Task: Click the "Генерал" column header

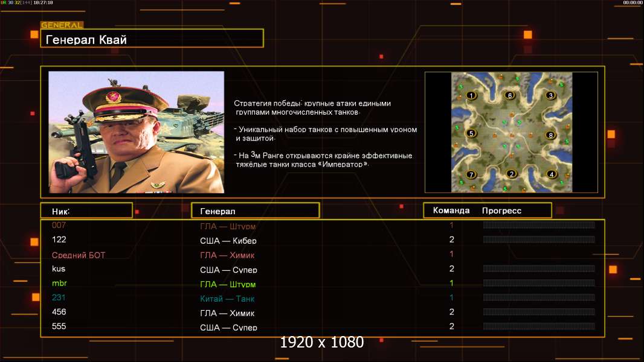Action: [255, 211]
